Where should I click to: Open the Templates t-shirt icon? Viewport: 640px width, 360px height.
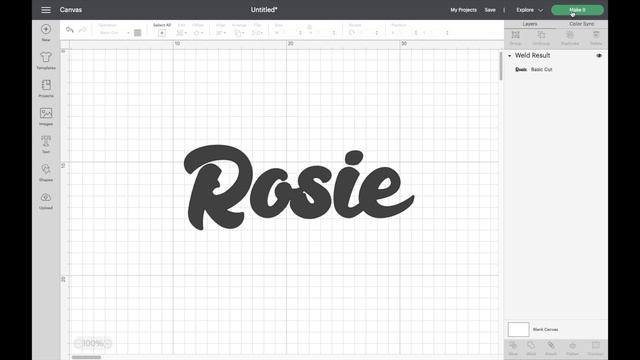point(46,57)
